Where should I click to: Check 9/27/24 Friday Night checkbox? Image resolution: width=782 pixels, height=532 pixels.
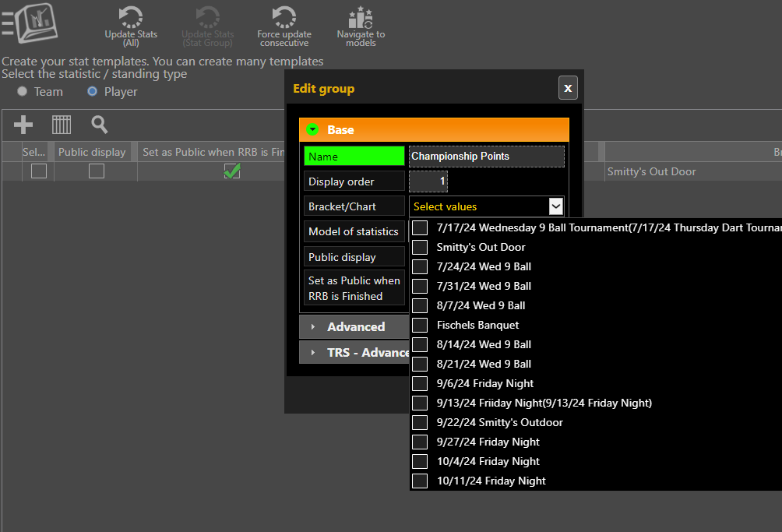[x=420, y=442]
